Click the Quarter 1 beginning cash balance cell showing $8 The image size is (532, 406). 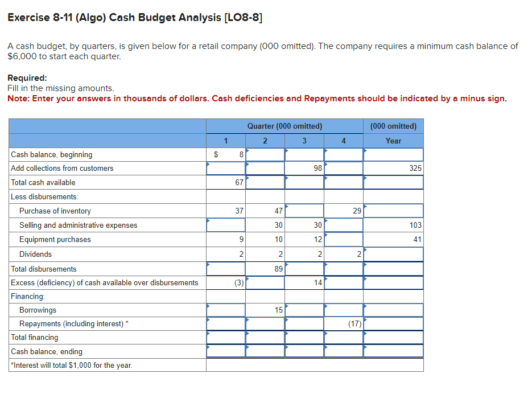[225, 154]
